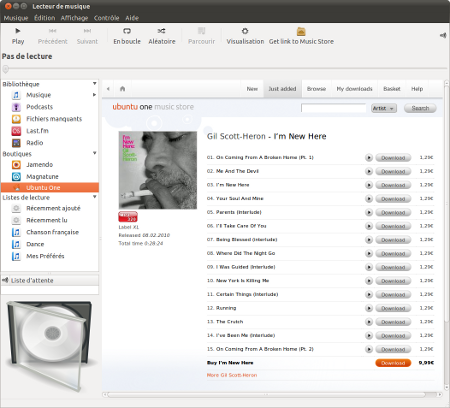Click the store back arrow

[x=108, y=89]
